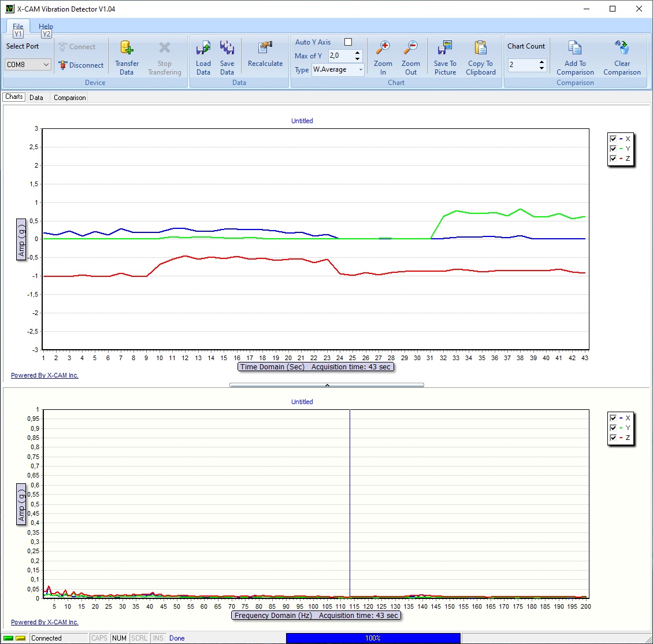Image resolution: width=653 pixels, height=644 pixels.
Task: Click the NUM indicator in status bar
Action: [119, 638]
